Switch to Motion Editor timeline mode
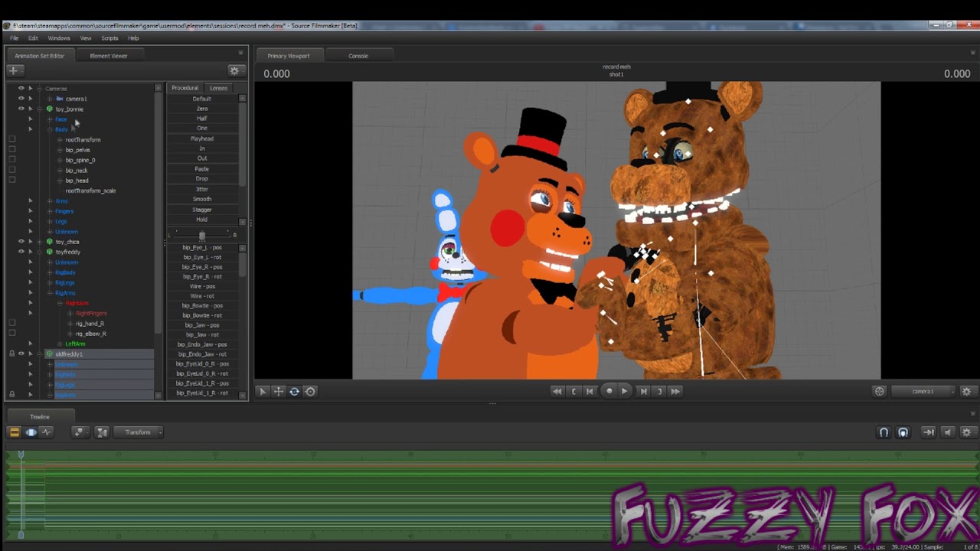This screenshot has width=980, height=551. point(31,432)
